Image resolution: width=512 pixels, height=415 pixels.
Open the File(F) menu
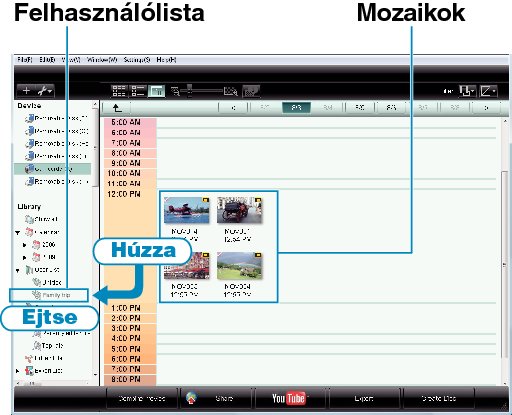point(25,60)
